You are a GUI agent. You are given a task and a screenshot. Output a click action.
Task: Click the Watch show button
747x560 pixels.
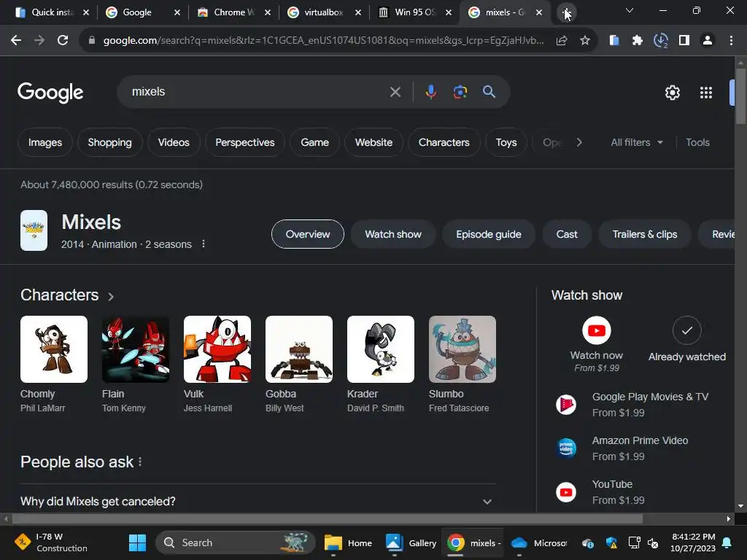click(393, 234)
